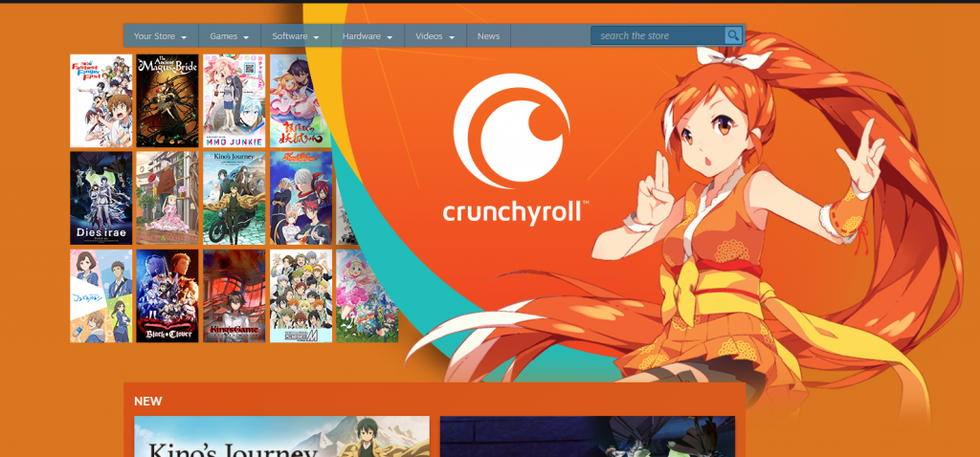Screen dimensions: 980x457
Task: Open the Kino's Journey poster in grid
Action: click(234, 198)
